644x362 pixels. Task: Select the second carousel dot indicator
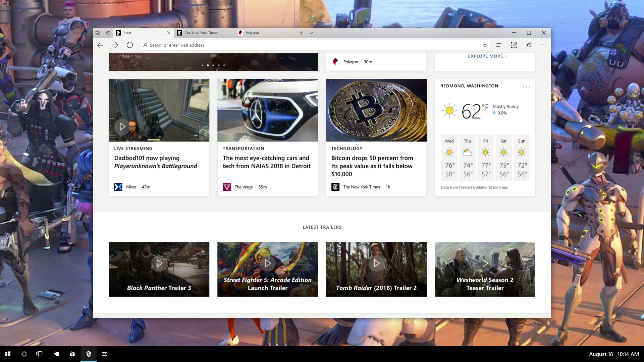208,65
